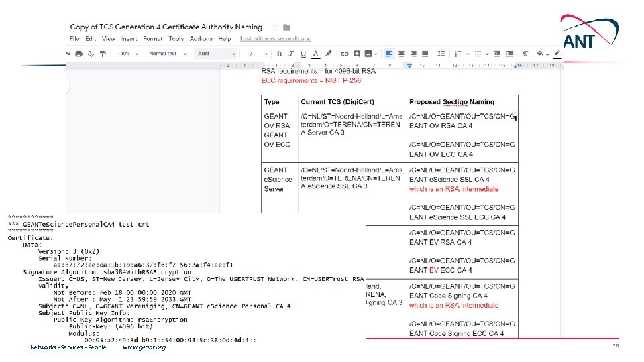Add a comment with the comment icon

[x=357, y=54]
